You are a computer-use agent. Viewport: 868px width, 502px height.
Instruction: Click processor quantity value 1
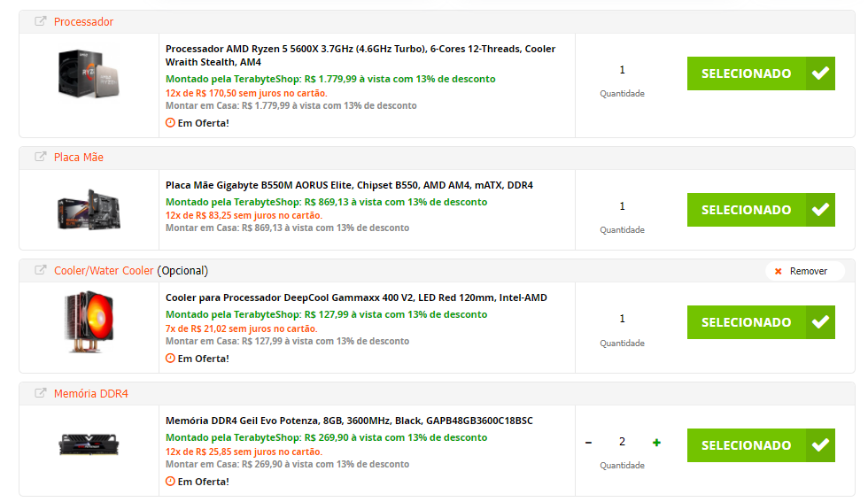[622, 70]
